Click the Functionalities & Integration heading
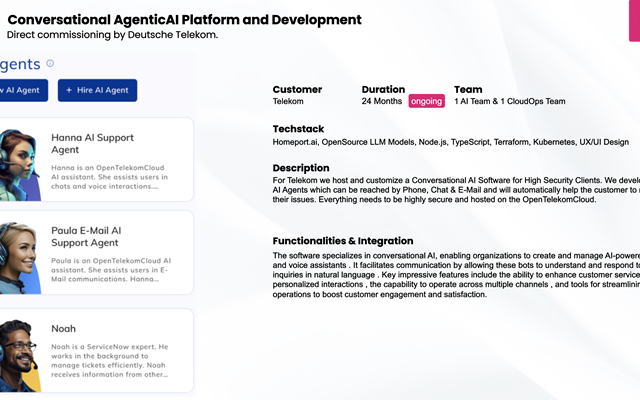Viewport: 640px width, 400px height. [343, 241]
